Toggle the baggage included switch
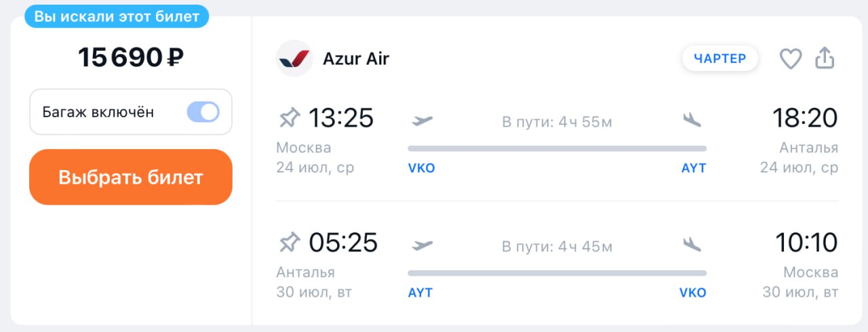Screen dimensions: 868x332 click(x=203, y=112)
